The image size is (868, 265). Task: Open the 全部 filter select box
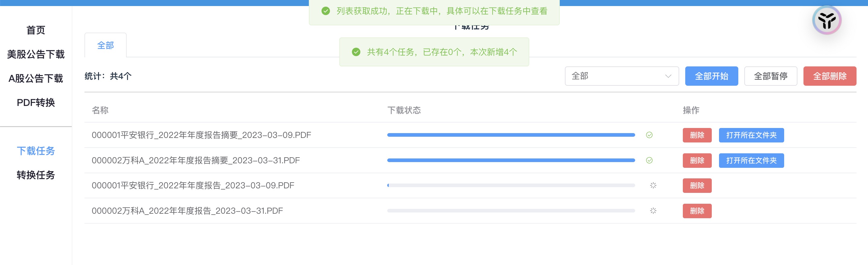pyautogui.click(x=621, y=76)
